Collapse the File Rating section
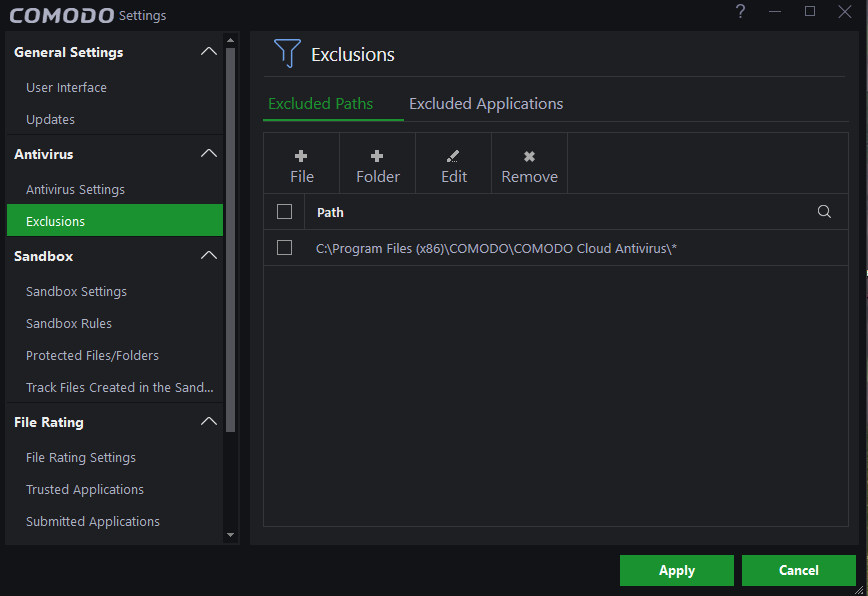Screen dimensions: 868x596 click(208, 422)
